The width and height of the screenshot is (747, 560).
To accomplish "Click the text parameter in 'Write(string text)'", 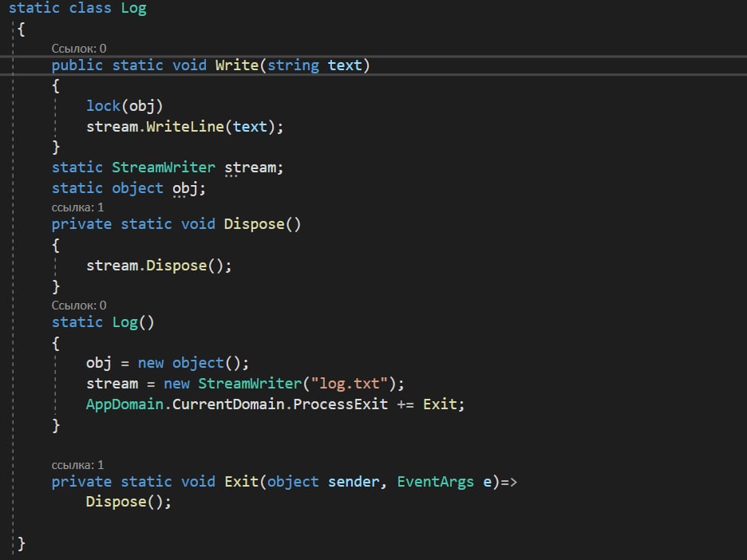I will click(345, 65).
